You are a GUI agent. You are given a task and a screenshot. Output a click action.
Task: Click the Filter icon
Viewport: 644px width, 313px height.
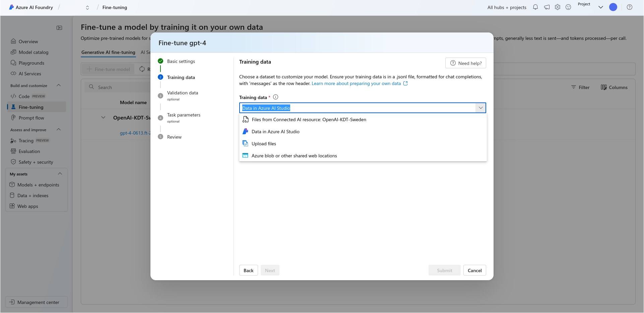(574, 87)
